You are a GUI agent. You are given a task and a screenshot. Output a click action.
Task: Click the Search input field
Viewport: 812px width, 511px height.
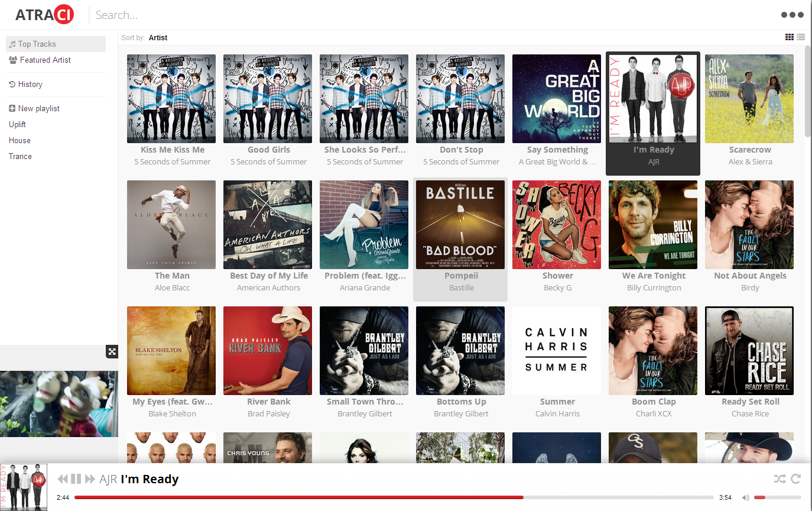(236, 15)
